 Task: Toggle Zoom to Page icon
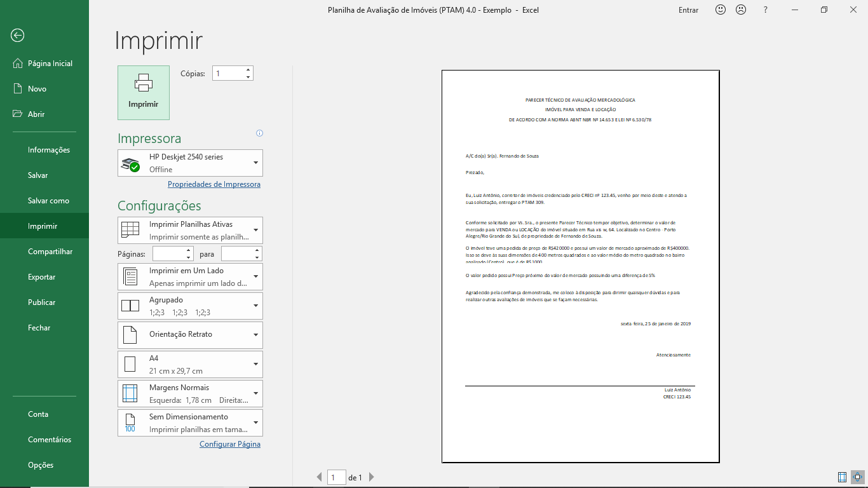click(x=857, y=477)
